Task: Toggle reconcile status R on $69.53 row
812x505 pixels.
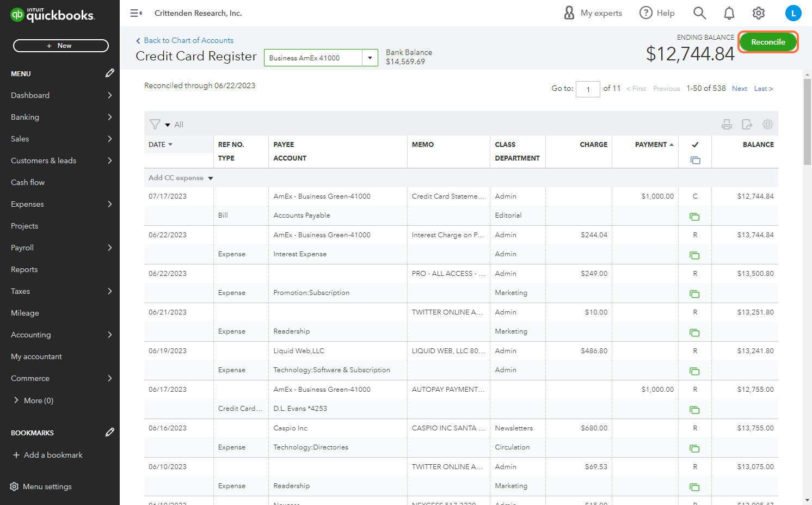Action: pyautogui.click(x=695, y=467)
